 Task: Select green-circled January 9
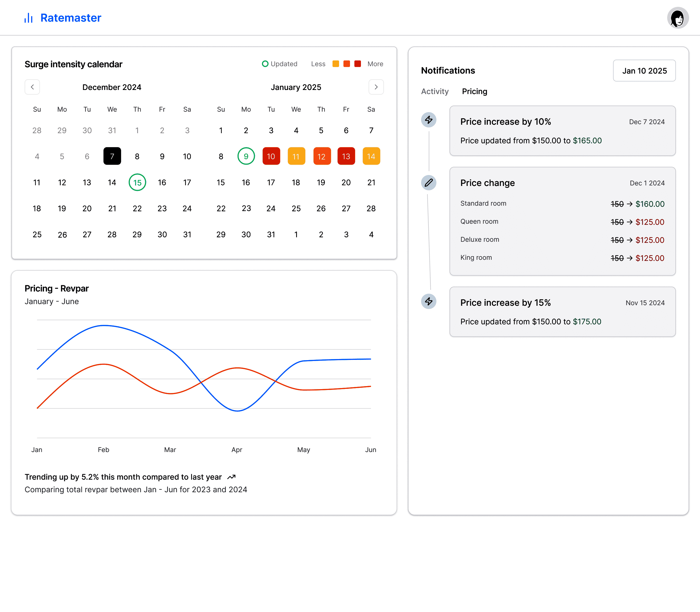246,156
